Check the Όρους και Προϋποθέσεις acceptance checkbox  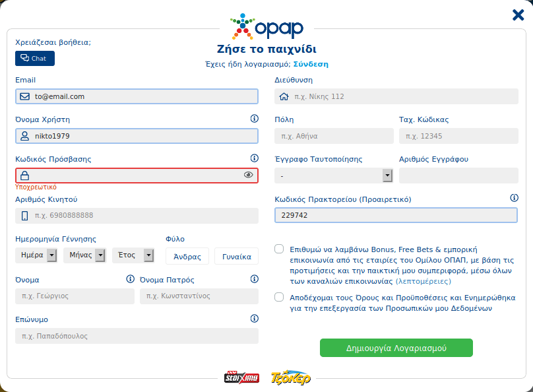click(x=279, y=297)
